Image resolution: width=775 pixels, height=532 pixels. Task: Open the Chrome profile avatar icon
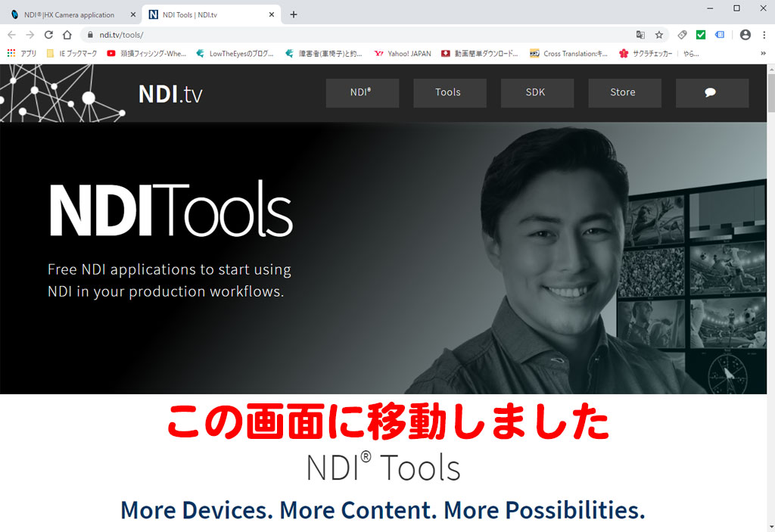click(745, 35)
